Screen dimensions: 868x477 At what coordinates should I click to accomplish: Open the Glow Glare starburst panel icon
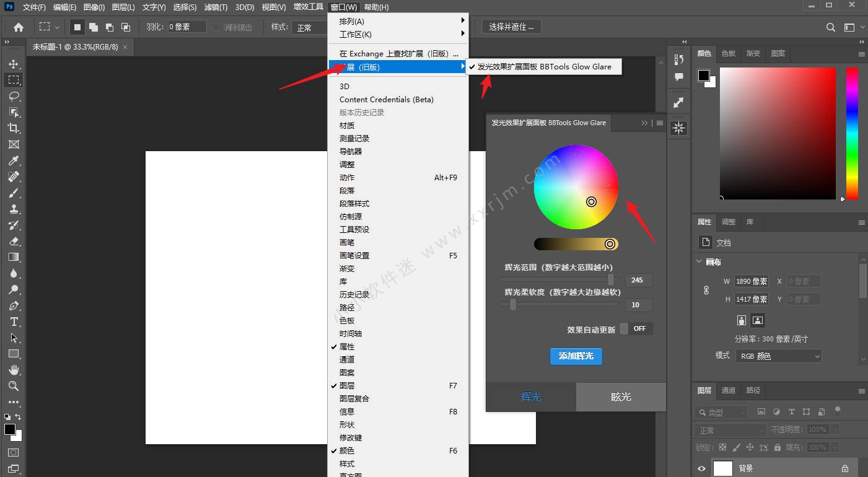(678, 128)
